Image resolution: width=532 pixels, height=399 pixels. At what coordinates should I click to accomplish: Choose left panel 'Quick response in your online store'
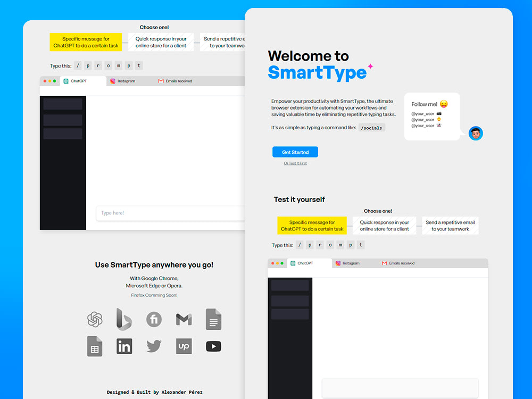[161, 42]
